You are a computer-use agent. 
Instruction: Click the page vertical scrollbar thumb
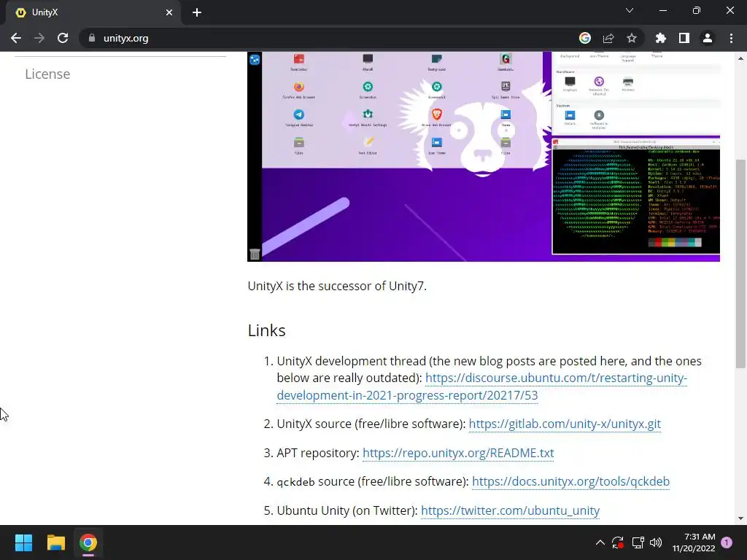[740, 263]
